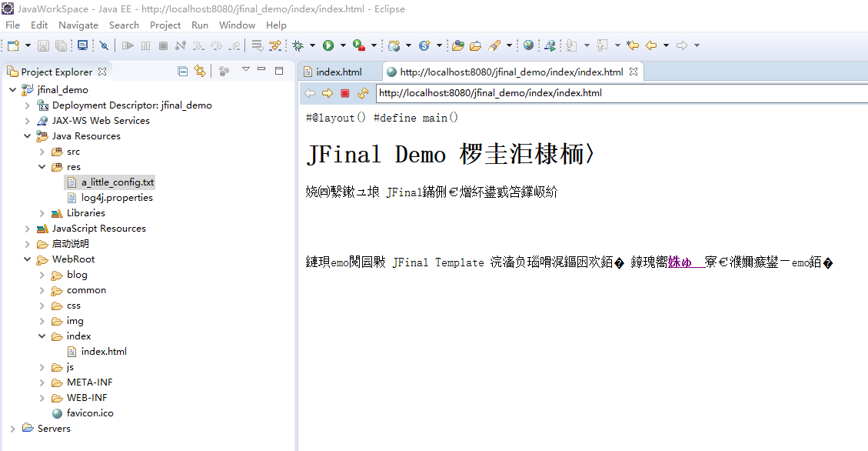868x451 pixels.
Task: Collapse the jfinal_demo project node
Action: click(x=13, y=90)
